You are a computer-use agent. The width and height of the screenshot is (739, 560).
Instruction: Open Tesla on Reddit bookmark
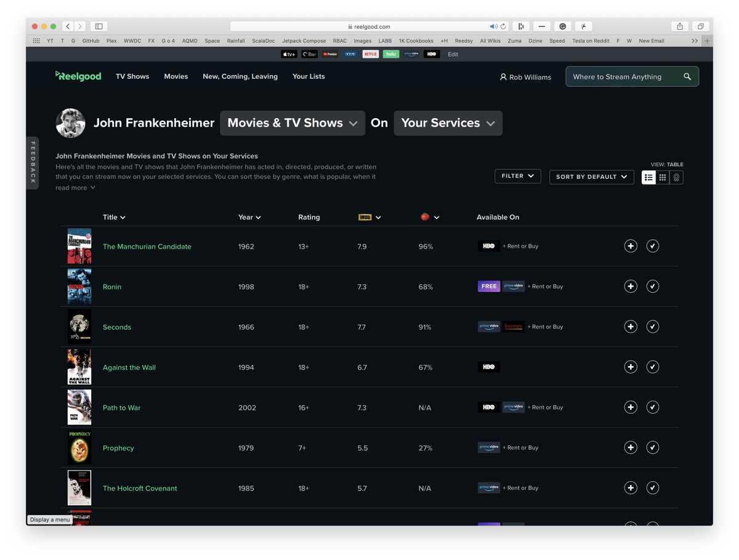[x=591, y=41]
